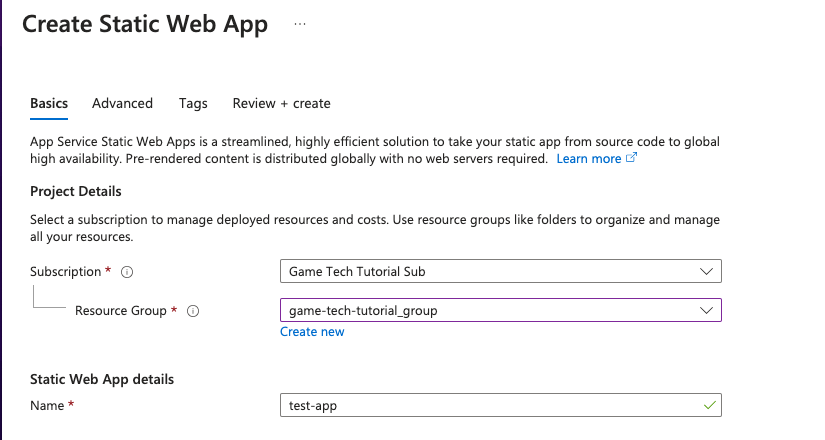
Task: Click the Subscription field label
Action: pos(65,272)
